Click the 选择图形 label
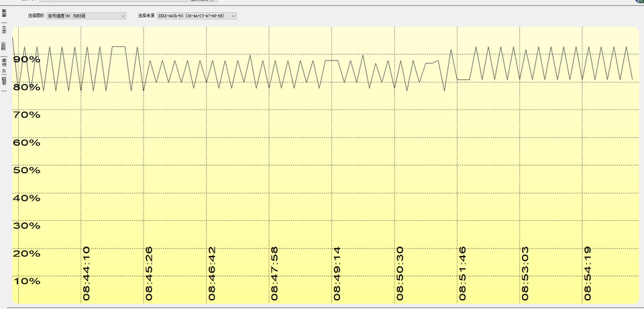 tap(36, 15)
